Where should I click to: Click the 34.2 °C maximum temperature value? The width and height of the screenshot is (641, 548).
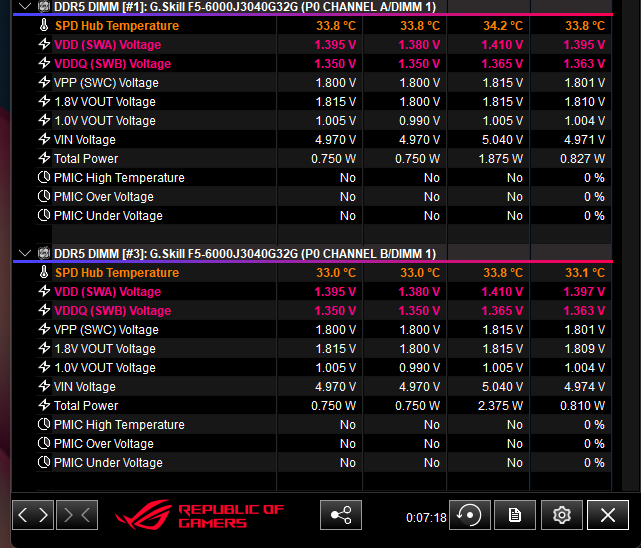(x=503, y=25)
